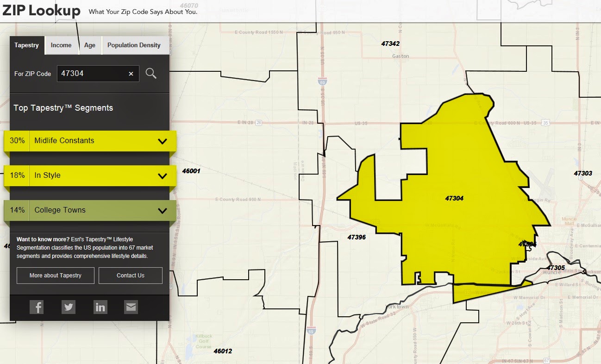601x364 pixels.
Task: Clear the ZIP code field with the X icon
Action: point(131,73)
